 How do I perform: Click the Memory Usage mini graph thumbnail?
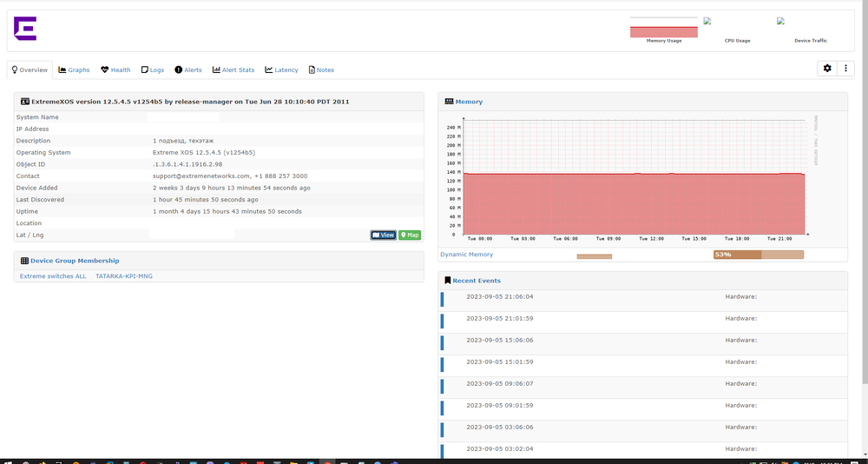(x=663, y=29)
